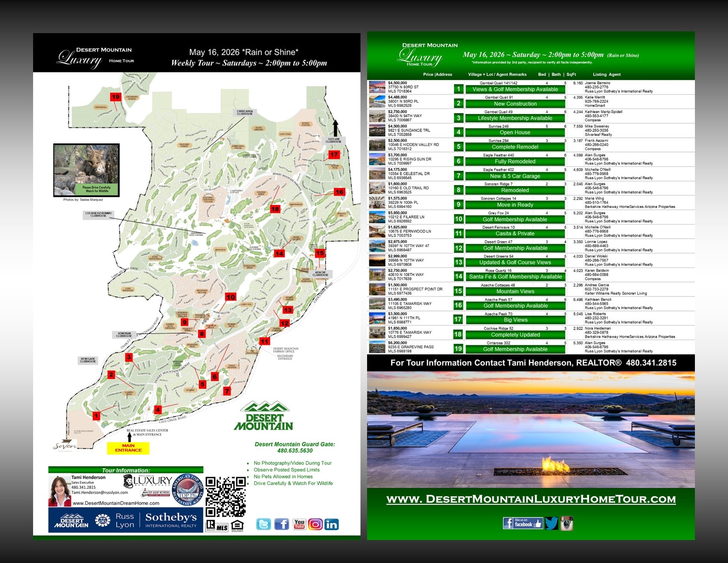The image size is (728, 563).
Task: Click the Realtor MLS logo
Action: [x=217, y=525]
